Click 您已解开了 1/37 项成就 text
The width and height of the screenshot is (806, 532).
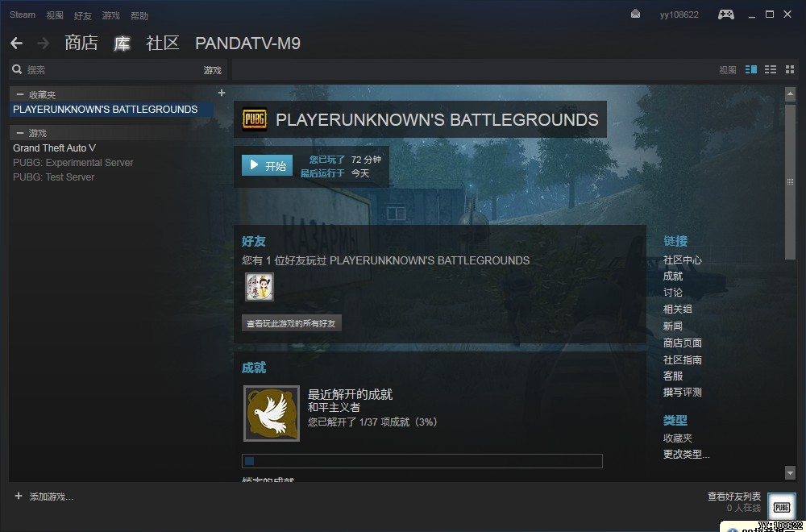pos(373,422)
